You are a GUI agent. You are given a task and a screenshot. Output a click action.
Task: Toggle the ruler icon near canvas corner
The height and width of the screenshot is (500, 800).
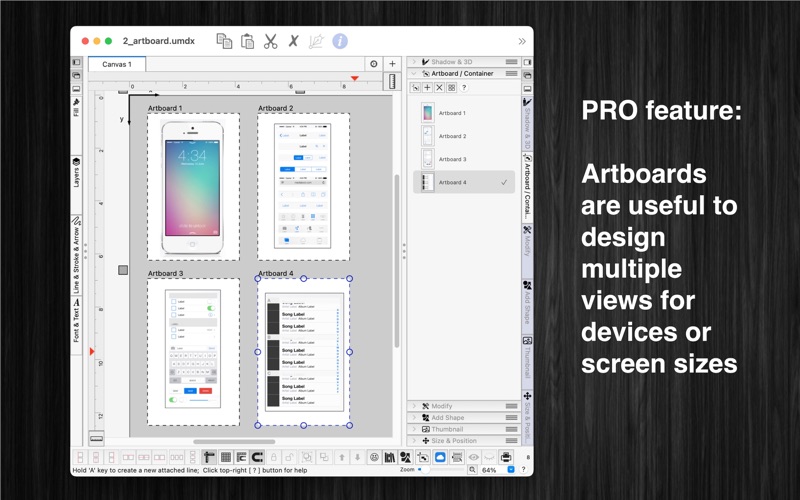click(x=392, y=82)
